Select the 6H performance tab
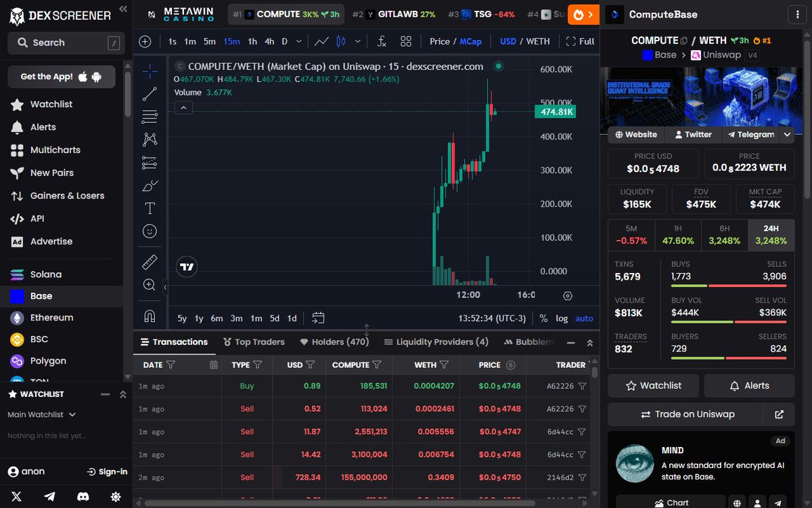The width and height of the screenshot is (812, 508). point(725,235)
